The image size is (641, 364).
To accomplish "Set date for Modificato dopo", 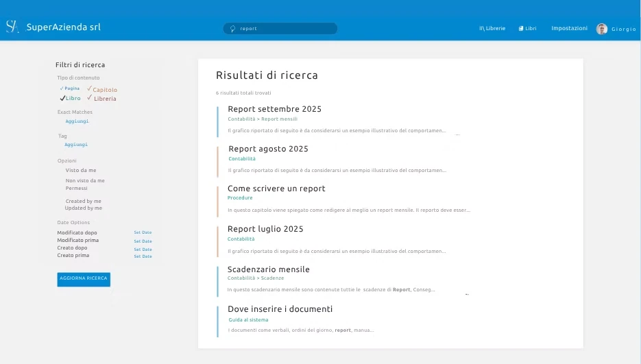I will click(143, 232).
